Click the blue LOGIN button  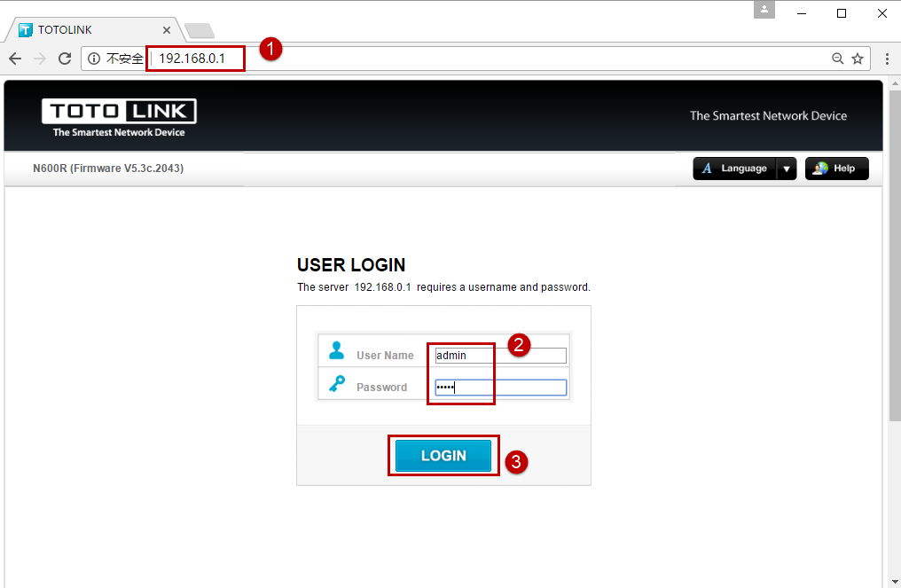443,456
